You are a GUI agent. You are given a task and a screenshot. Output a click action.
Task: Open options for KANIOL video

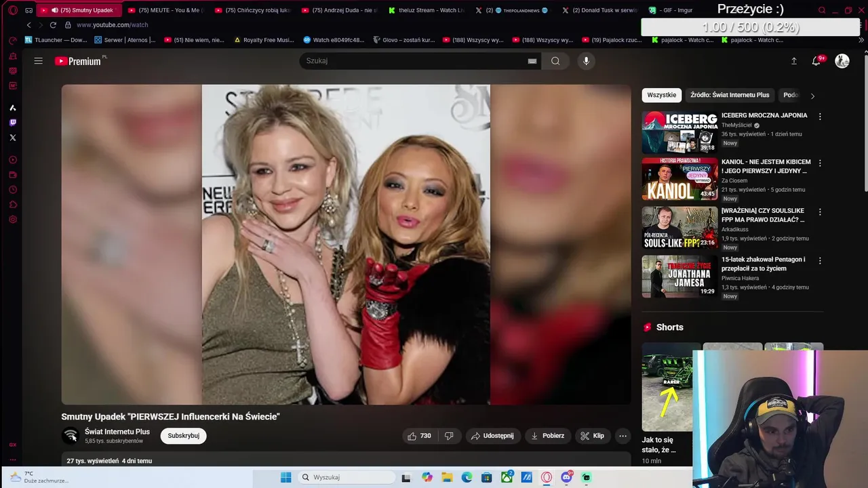[x=820, y=163]
